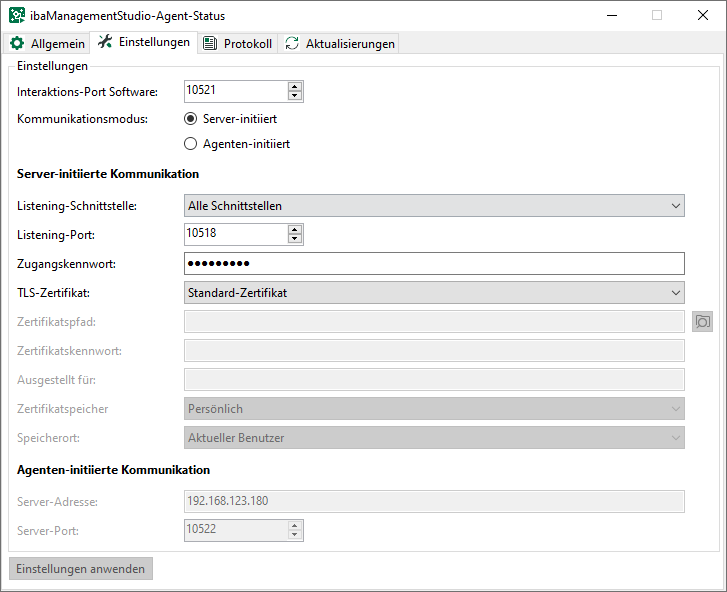Click the browse icon beside Zertifikatspfad

[x=702, y=322]
